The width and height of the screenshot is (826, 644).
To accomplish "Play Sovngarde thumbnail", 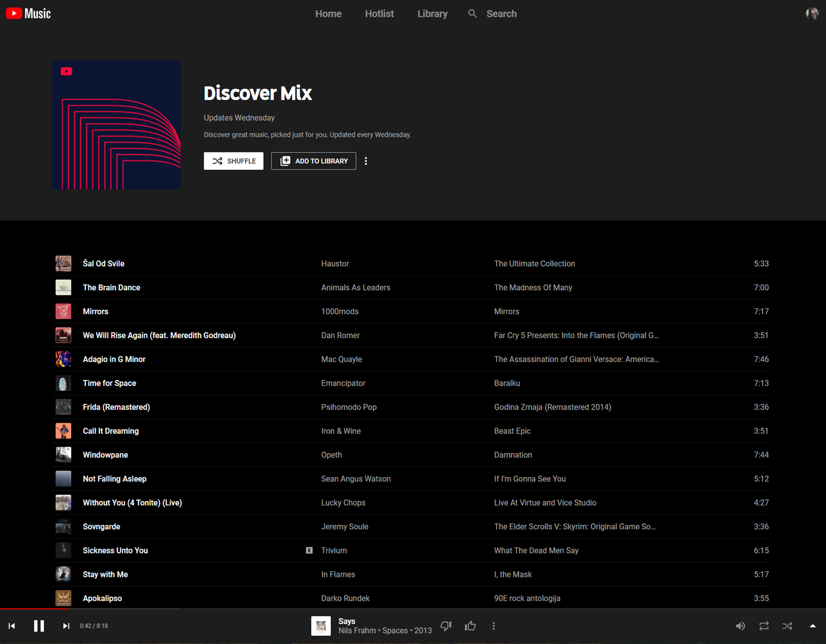I will pos(63,527).
